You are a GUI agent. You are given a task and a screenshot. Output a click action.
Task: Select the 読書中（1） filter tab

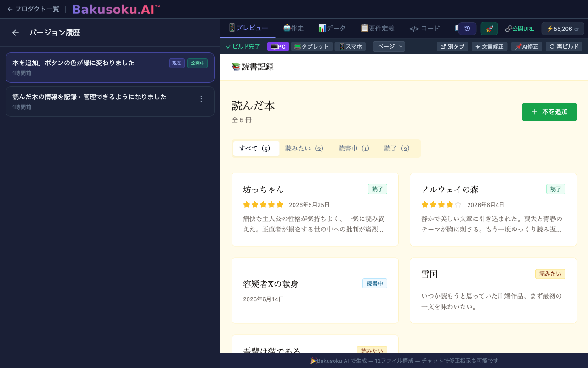(354, 149)
